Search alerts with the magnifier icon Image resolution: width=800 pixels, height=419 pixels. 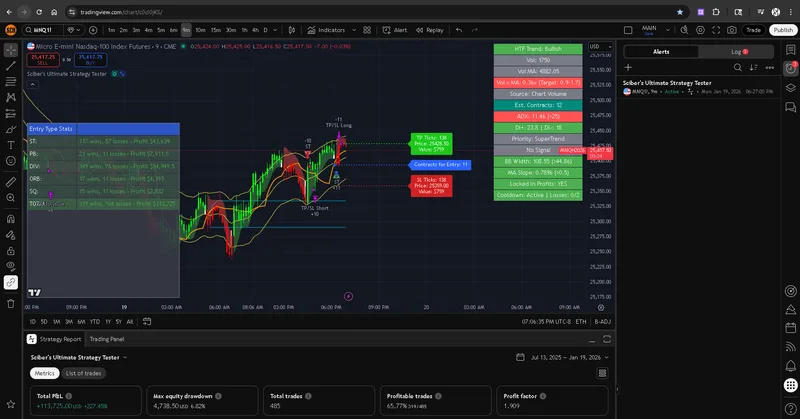pyautogui.click(x=738, y=67)
